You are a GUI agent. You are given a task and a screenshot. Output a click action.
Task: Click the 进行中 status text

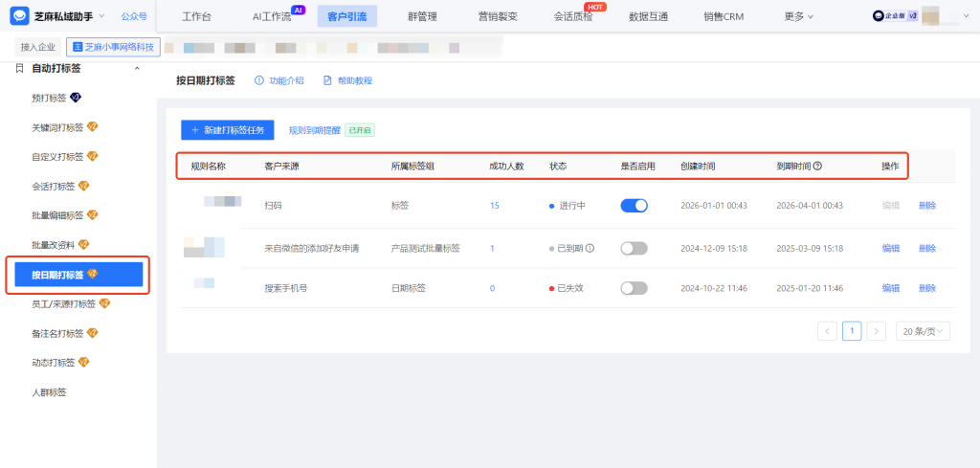[572, 206]
